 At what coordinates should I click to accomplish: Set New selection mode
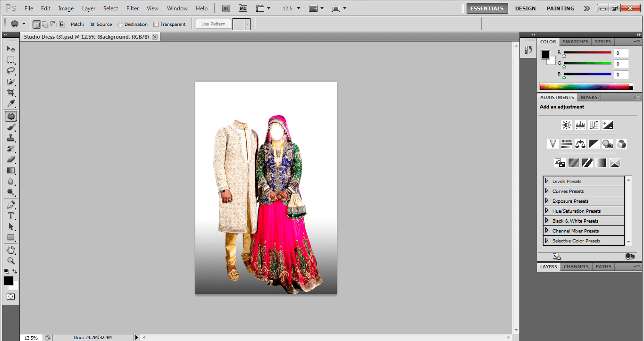point(37,24)
